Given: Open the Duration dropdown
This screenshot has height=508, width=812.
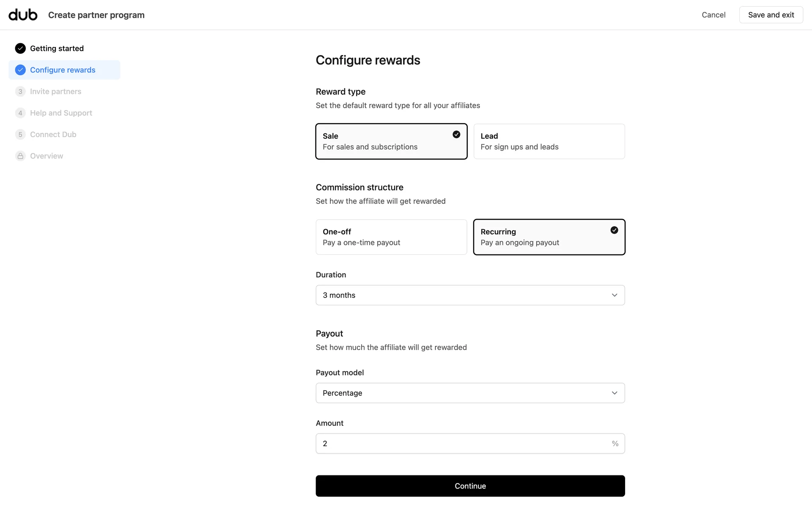Looking at the screenshot, I should click(470, 295).
